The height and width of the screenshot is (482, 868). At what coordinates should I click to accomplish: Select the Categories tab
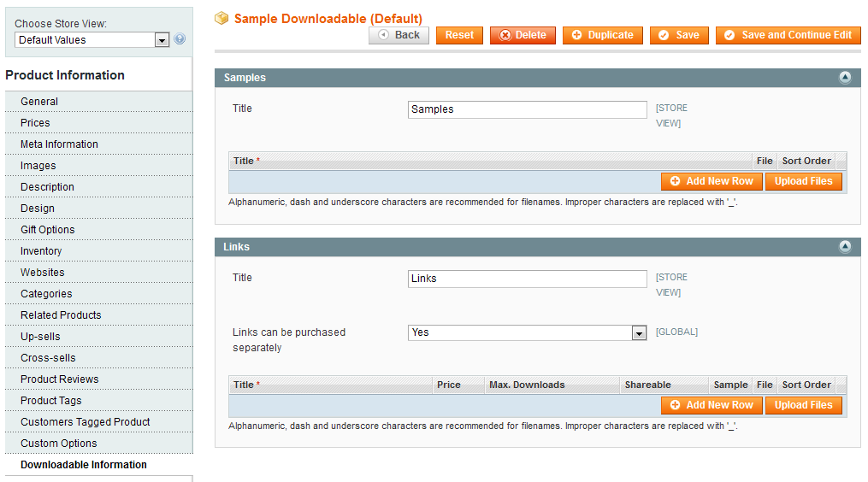point(99,294)
